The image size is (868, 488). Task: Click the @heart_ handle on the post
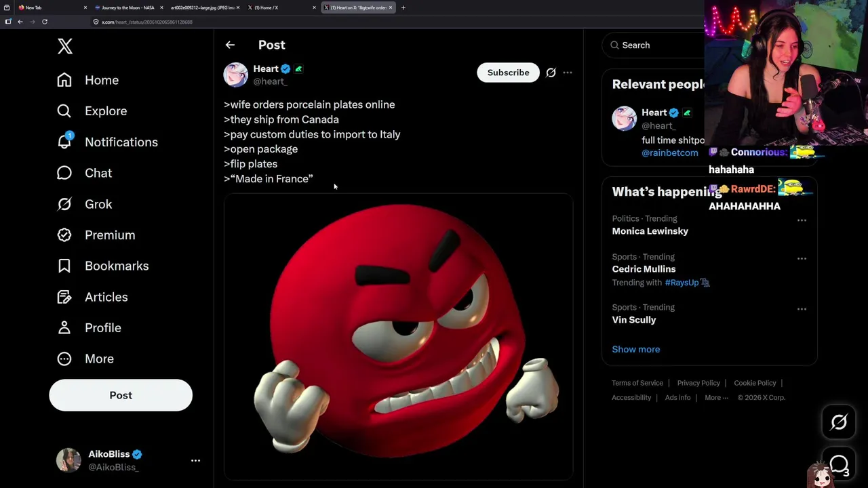(270, 81)
